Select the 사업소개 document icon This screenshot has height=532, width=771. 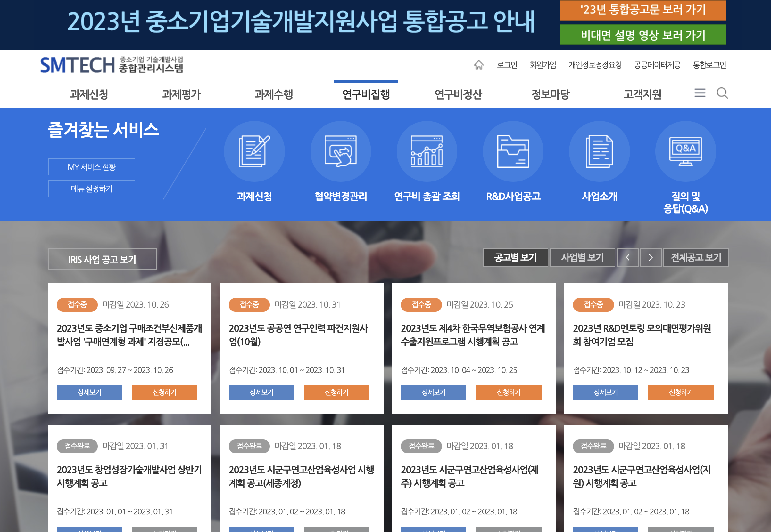coord(599,152)
